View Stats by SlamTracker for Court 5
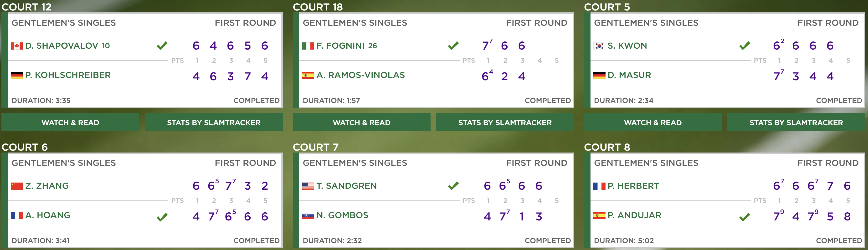 [x=796, y=122]
